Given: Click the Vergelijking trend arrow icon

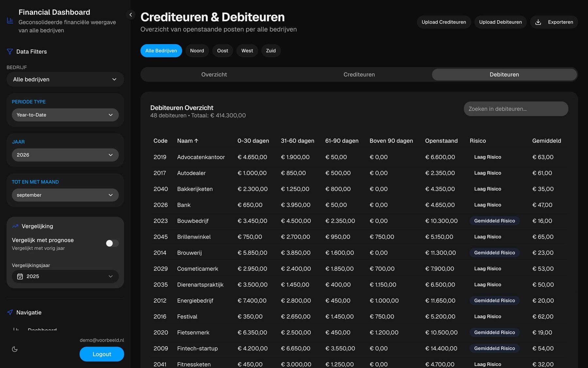Looking at the screenshot, I should point(15,226).
